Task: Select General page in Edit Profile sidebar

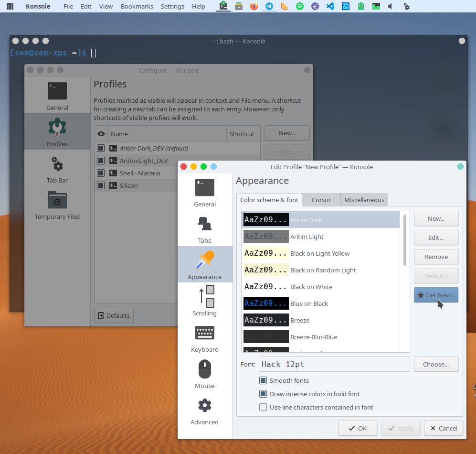Action: click(205, 193)
